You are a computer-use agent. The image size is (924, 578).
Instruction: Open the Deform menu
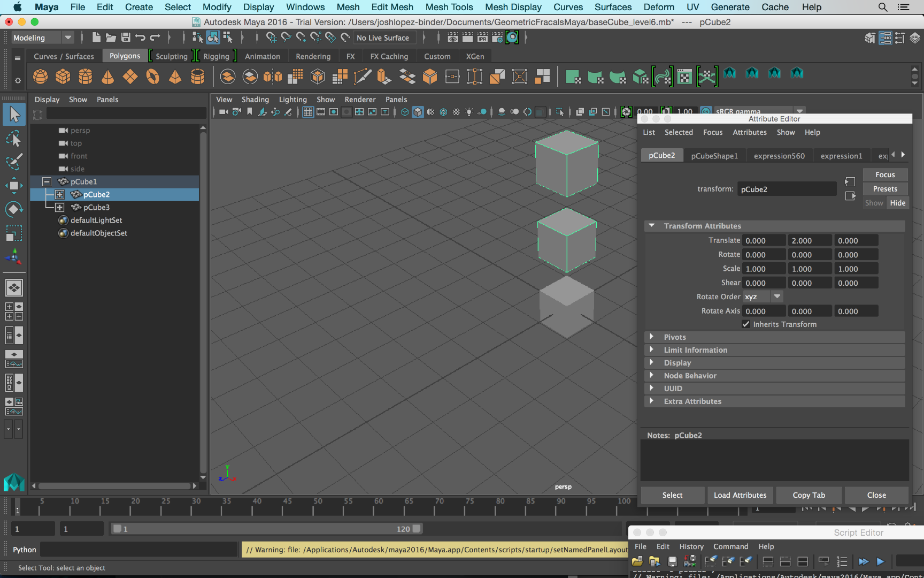pos(659,7)
